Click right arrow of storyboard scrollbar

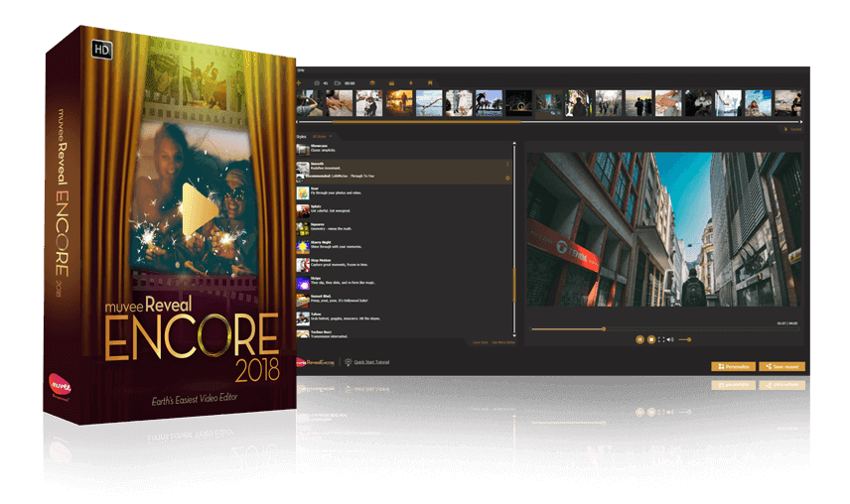point(801,122)
